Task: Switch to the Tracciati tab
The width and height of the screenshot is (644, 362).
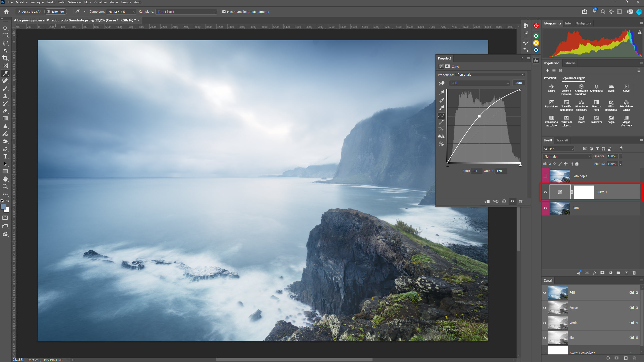Action: point(562,140)
